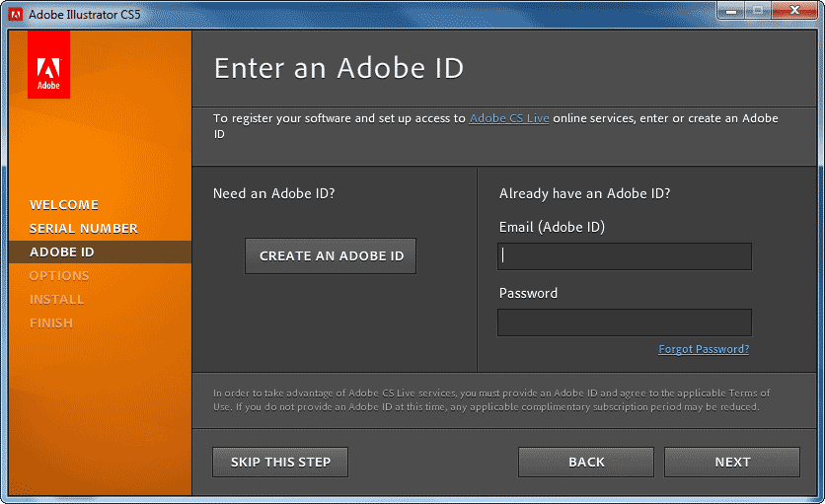Minimize the installer window
This screenshot has width=825, height=504.
coord(731,10)
